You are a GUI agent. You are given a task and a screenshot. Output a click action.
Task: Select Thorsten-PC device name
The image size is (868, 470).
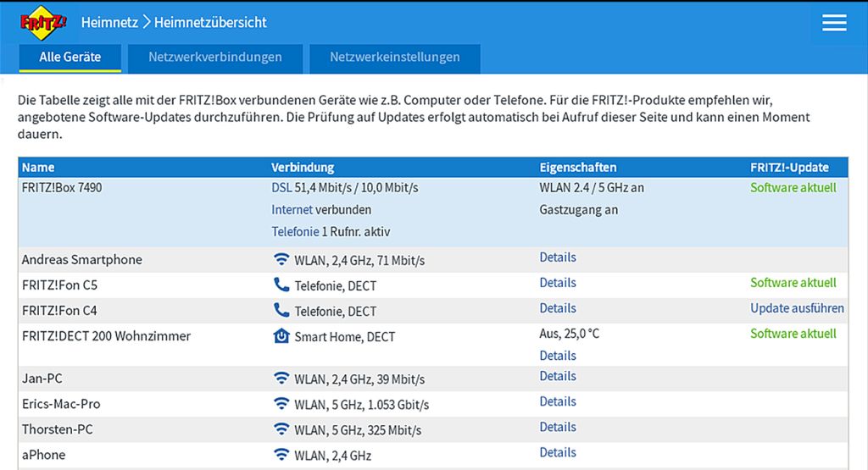pos(58,429)
